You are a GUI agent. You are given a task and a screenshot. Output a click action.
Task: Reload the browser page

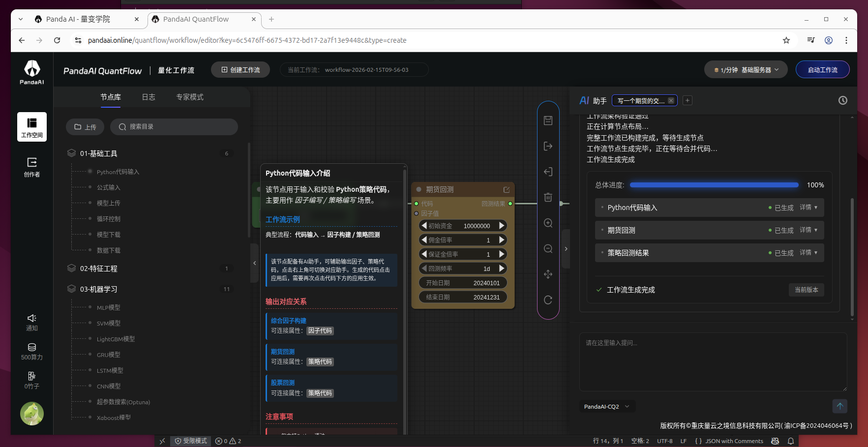point(57,40)
